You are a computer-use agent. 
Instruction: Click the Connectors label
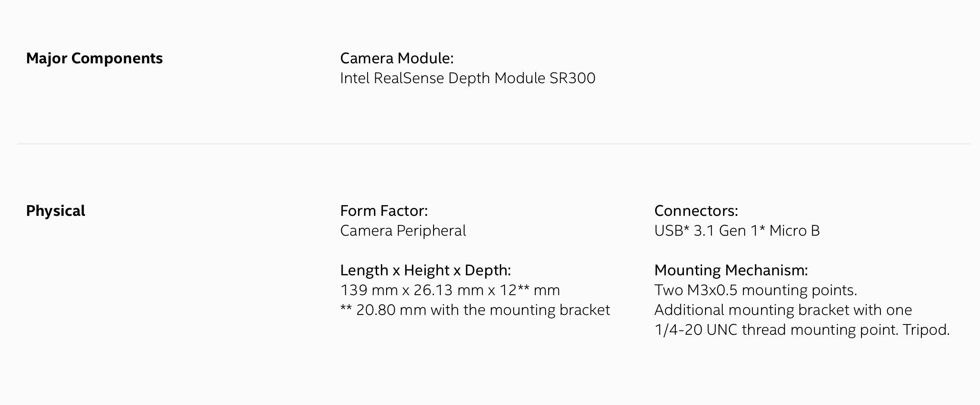[x=696, y=211]
